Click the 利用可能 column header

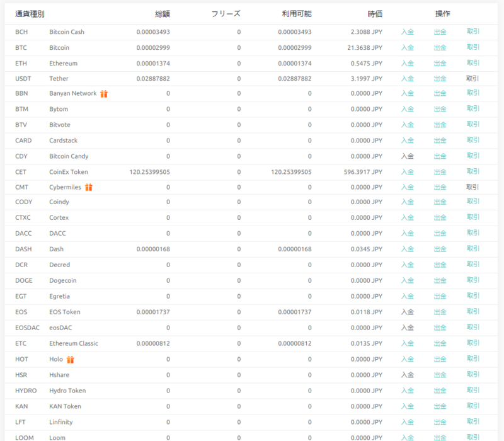pyautogui.click(x=297, y=14)
